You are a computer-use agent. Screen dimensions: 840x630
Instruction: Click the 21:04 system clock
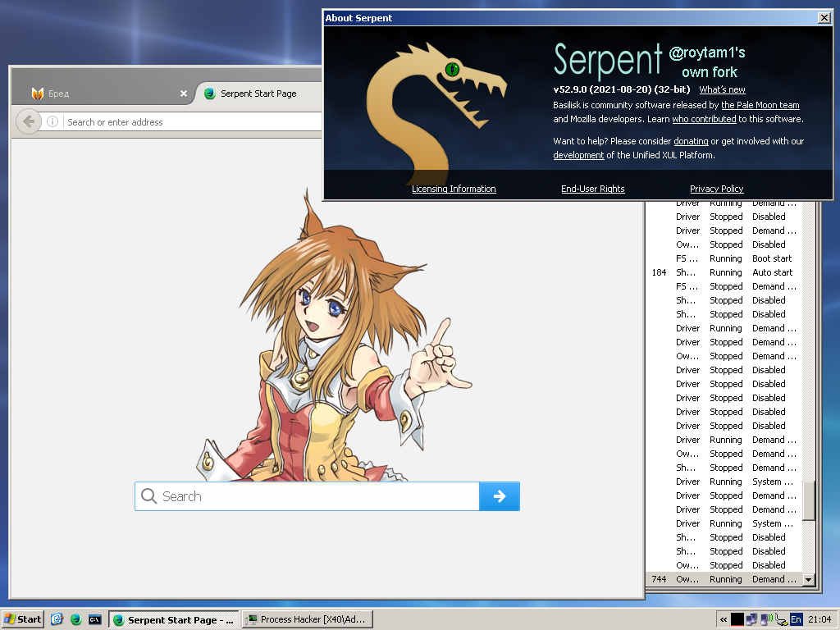(819, 619)
